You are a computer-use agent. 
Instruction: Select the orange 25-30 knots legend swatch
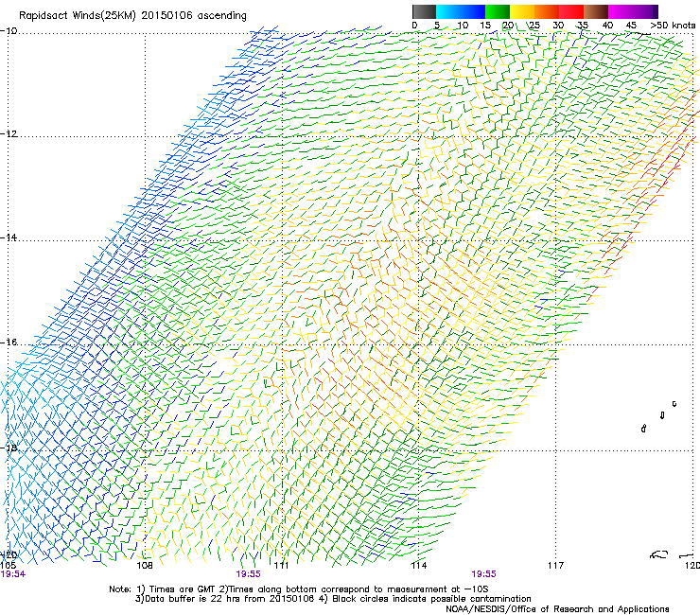coord(547,11)
